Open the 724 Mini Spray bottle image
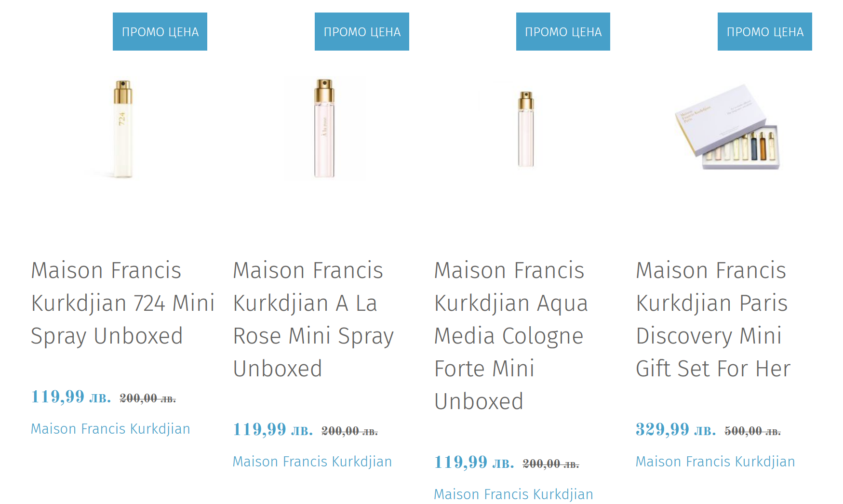843x504 pixels. [x=122, y=129]
